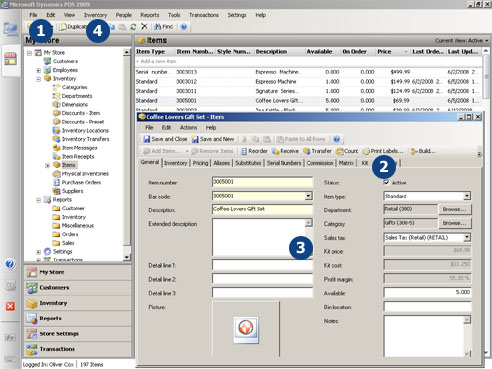
Task: Open the Find binoculars tool
Action: point(164,27)
